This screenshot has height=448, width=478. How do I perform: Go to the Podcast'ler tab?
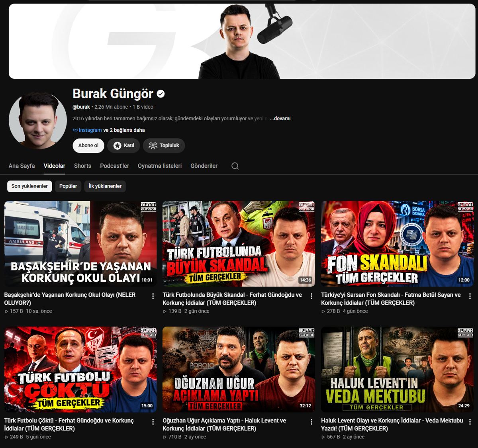pyautogui.click(x=114, y=166)
